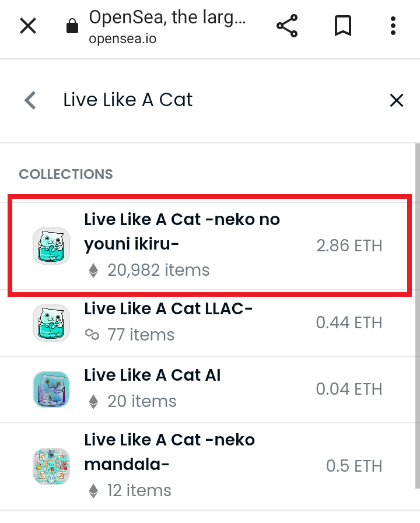The height and width of the screenshot is (523, 420).
Task: Close the browser tab with X
Action: 28,26
